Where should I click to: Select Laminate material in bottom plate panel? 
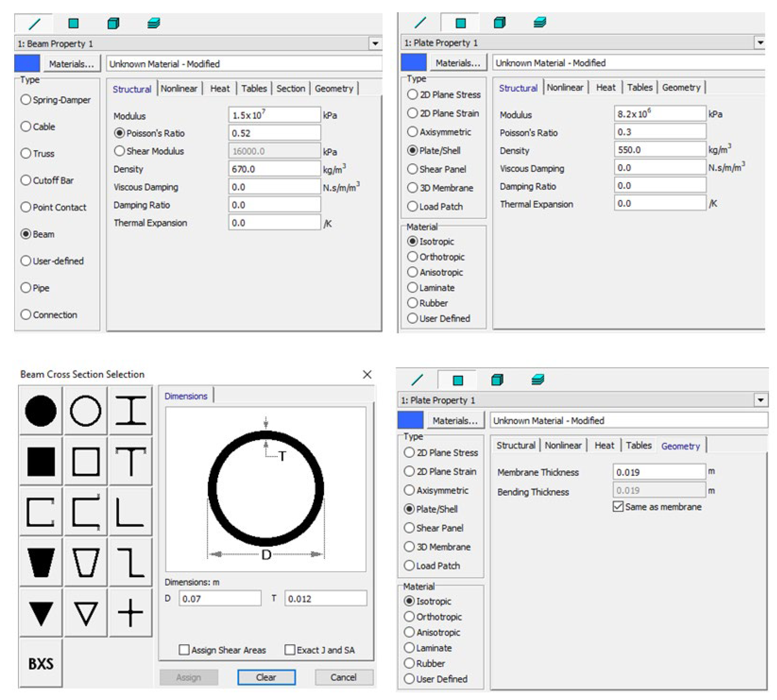pyautogui.click(x=427, y=648)
